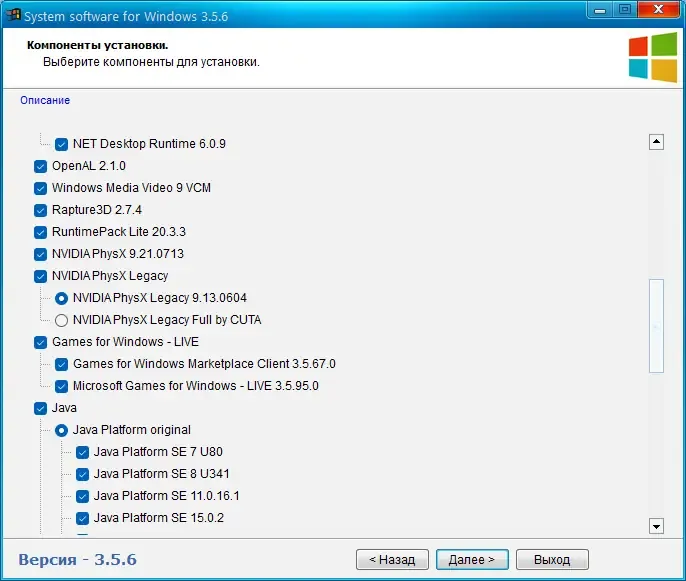Click the Java Platform SE 8 U341 label

[161, 474]
